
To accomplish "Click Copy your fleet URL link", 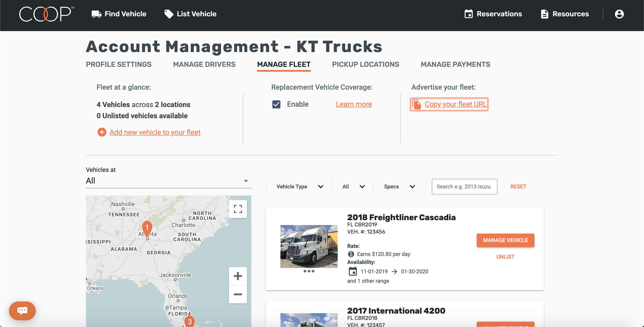I will (x=455, y=104).
